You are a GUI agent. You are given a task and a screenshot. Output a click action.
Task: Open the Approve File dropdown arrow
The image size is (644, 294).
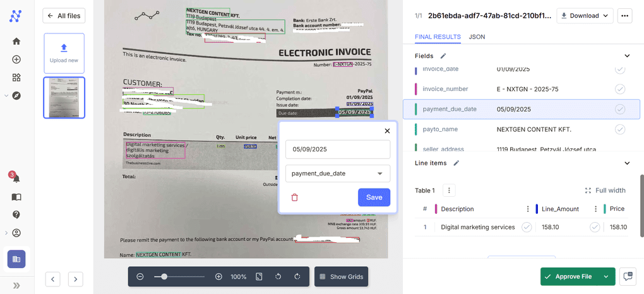pyautogui.click(x=606, y=276)
